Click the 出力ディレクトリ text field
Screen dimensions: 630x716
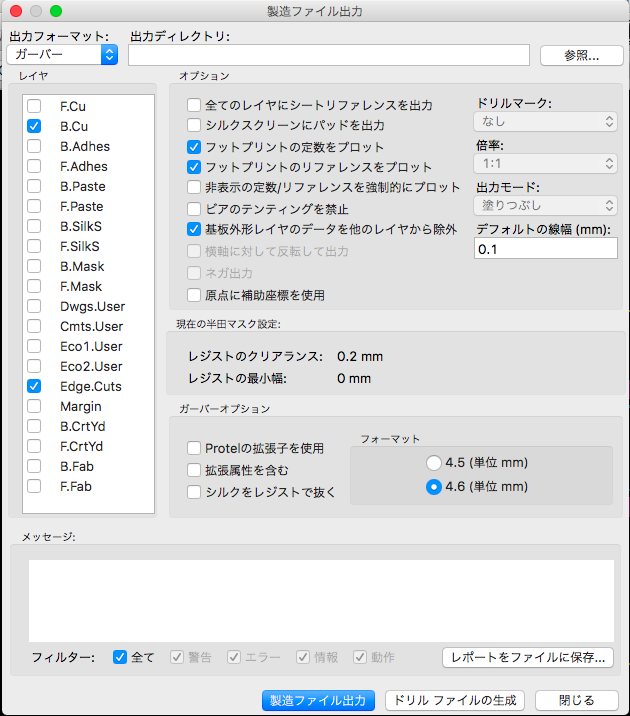(328, 55)
